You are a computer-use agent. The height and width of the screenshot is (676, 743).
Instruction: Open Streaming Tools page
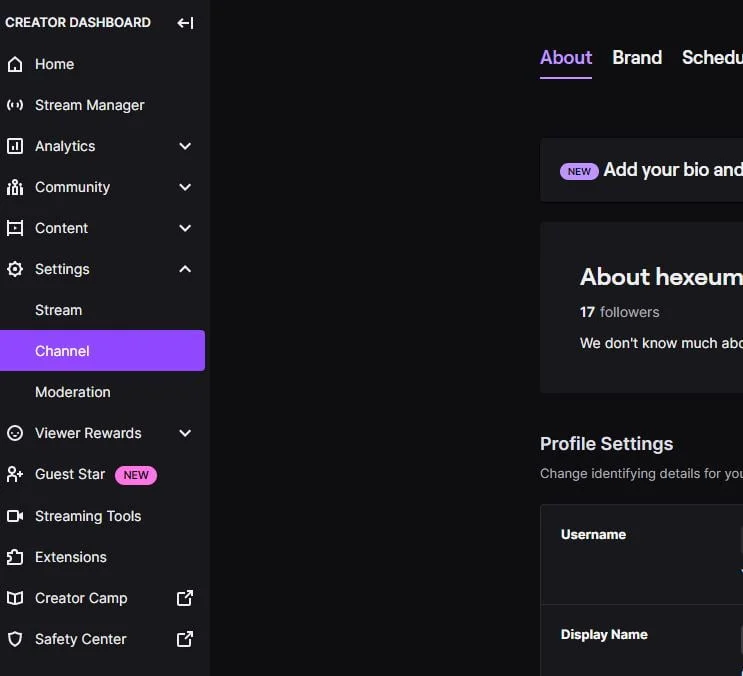pos(88,516)
